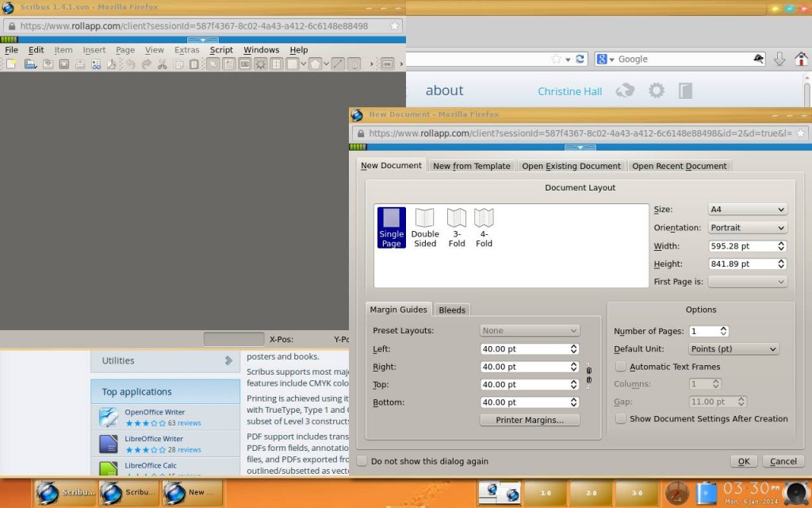Click the Preflight Verifier icon in Scribus toolbar

[x=96, y=64]
